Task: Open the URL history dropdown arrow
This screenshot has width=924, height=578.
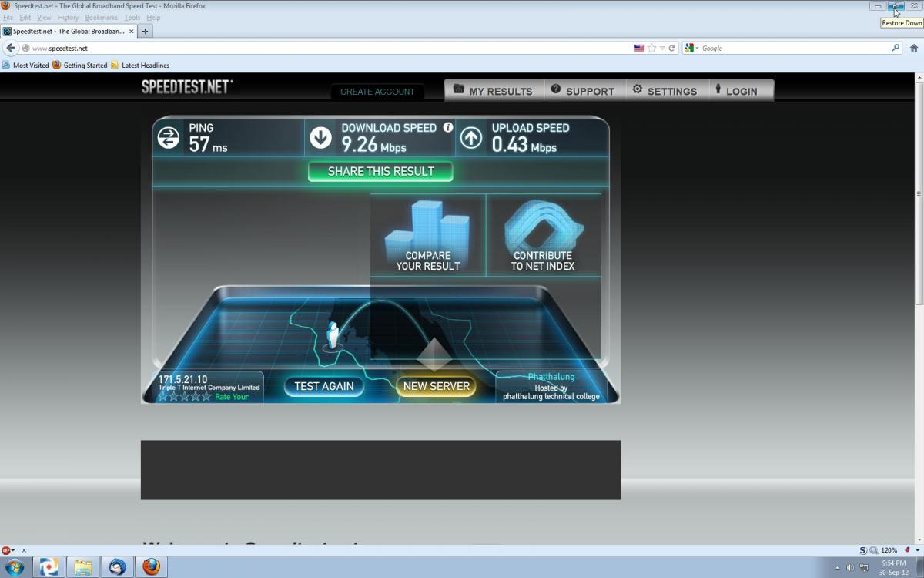Action: point(662,48)
